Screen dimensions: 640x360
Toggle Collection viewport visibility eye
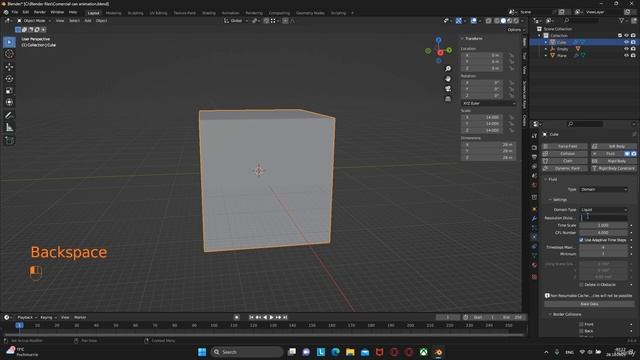click(x=627, y=36)
